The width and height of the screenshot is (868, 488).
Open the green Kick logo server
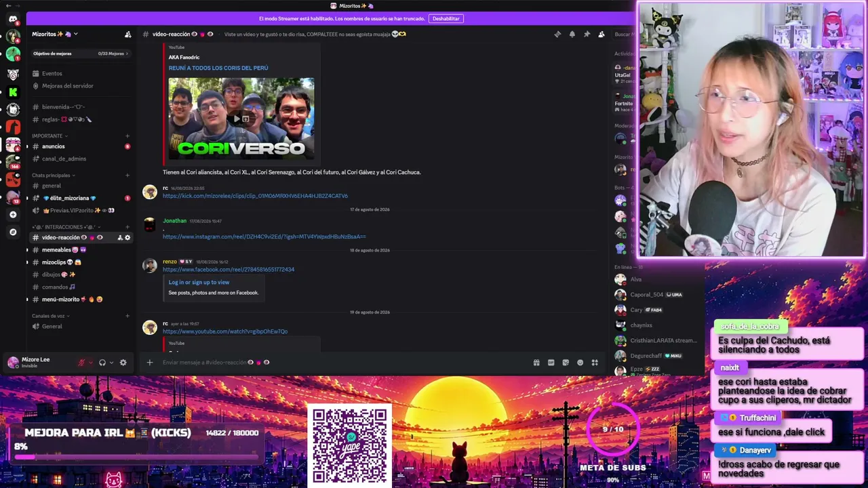13,91
